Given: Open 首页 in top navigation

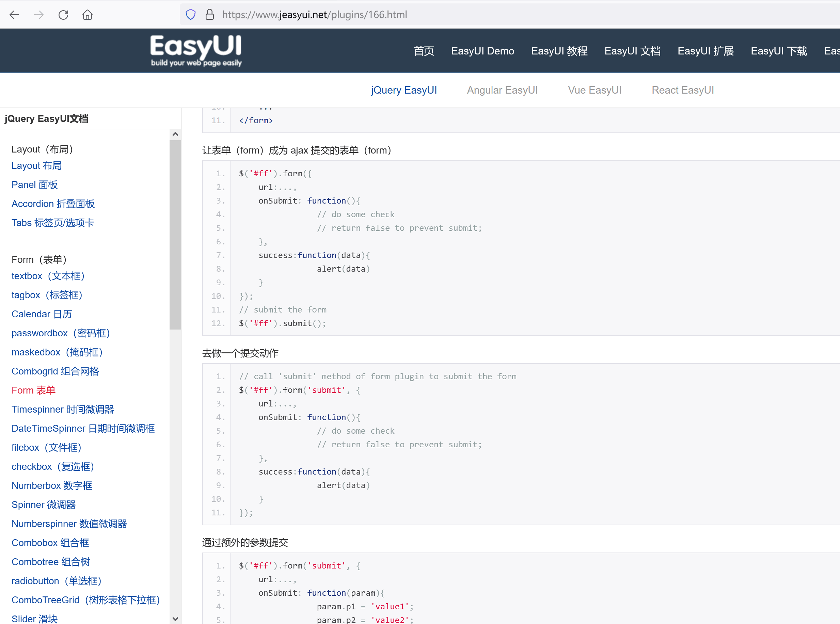Looking at the screenshot, I should coord(424,51).
